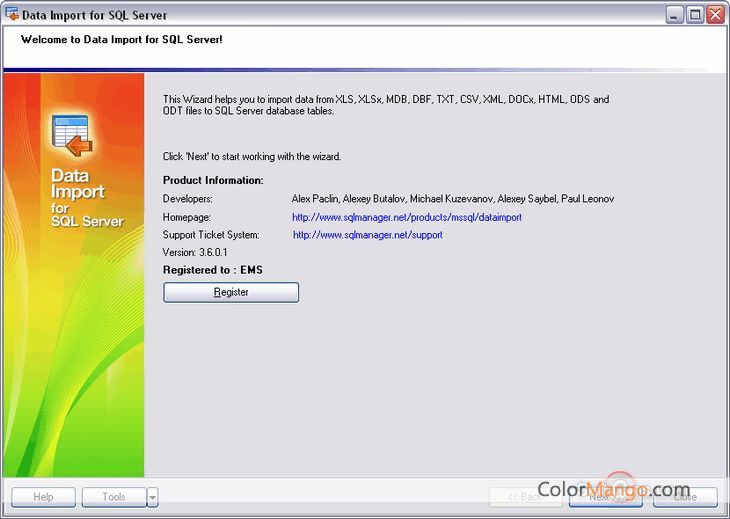Click the 'Developers:' label
Screen dimensions: 730x519
[x=188, y=199]
